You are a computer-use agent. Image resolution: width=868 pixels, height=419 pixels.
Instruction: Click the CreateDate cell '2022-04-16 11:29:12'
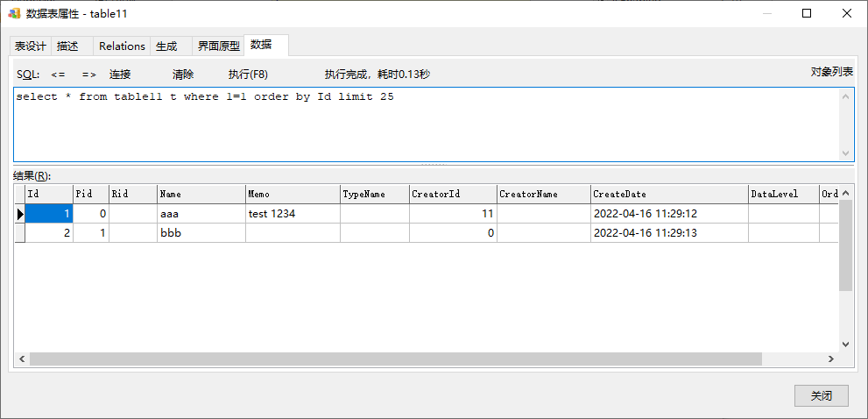click(x=670, y=214)
